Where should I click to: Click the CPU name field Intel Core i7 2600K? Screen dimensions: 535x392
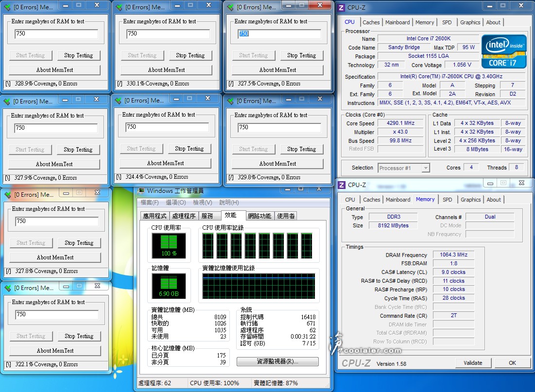pyautogui.click(x=428, y=38)
